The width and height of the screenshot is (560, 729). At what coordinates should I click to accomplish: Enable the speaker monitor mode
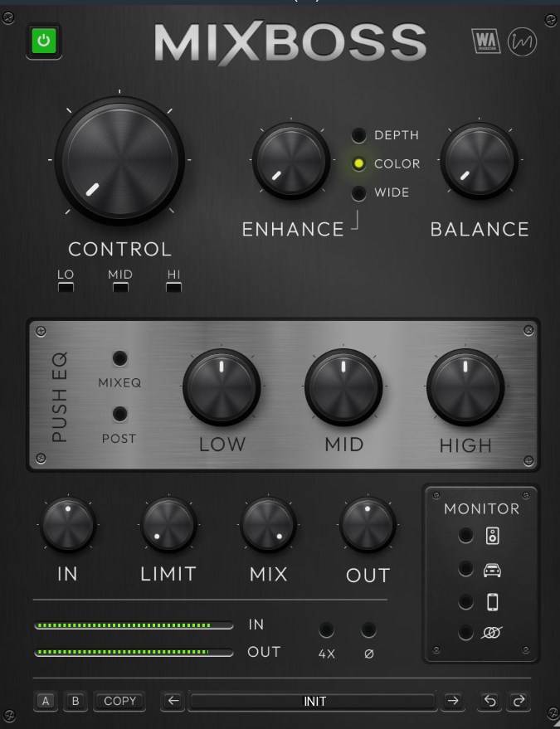click(468, 537)
